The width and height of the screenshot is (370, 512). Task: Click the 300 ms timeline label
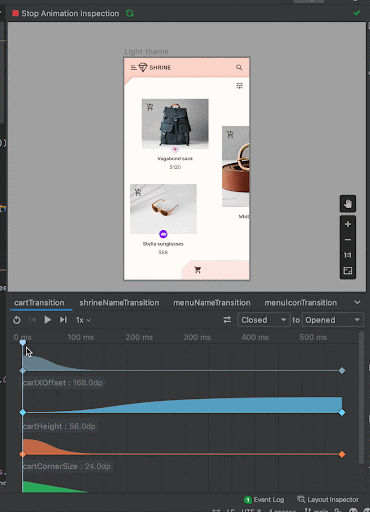(197, 337)
